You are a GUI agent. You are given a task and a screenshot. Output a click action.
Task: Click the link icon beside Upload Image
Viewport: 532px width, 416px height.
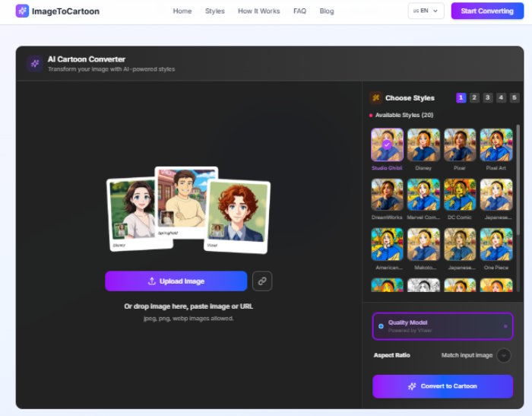(x=261, y=281)
